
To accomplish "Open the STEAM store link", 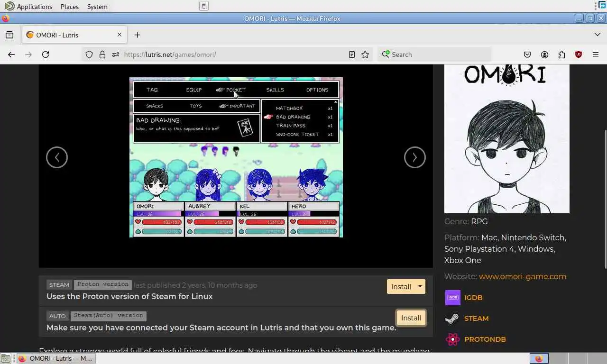I will point(476,318).
